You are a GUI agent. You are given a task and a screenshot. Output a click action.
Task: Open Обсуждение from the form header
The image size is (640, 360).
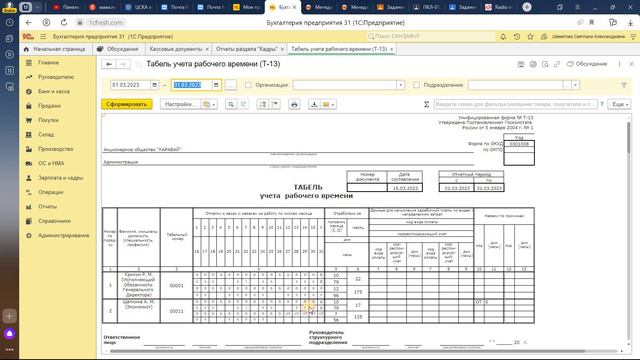pos(587,64)
